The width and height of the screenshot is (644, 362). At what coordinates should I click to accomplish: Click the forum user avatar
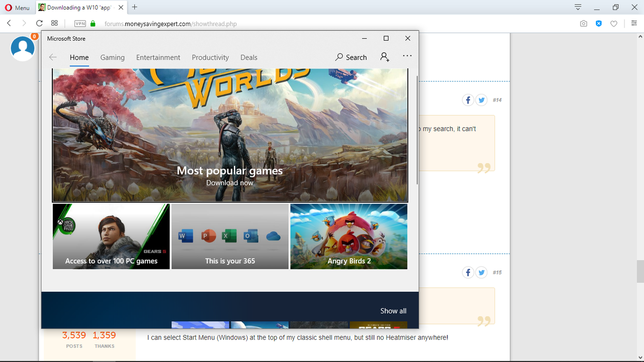(x=23, y=48)
